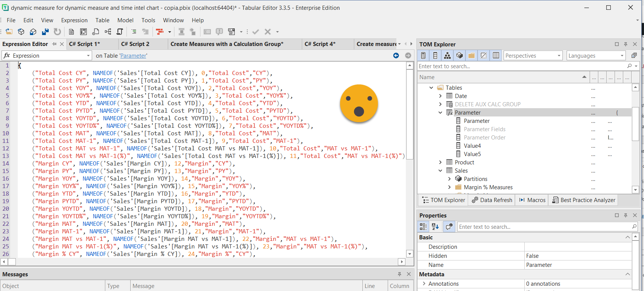Image resolution: width=644 pixels, height=291 pixels.
Task: Click the 'Parameter' table link
Action: click(133, 56)
